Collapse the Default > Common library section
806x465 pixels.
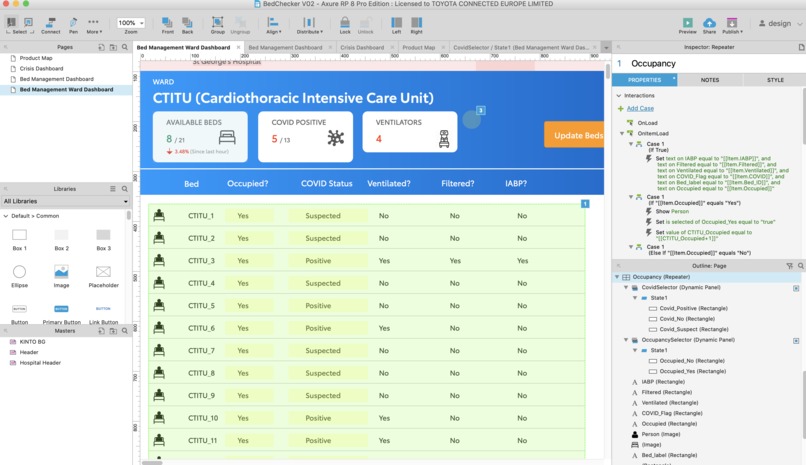6,216
